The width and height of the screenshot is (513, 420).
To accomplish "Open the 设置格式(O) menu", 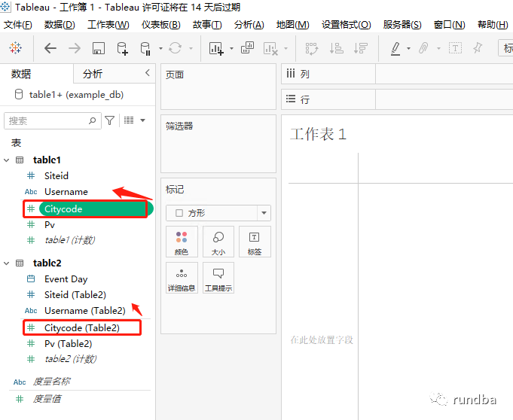I will (347, 25).
